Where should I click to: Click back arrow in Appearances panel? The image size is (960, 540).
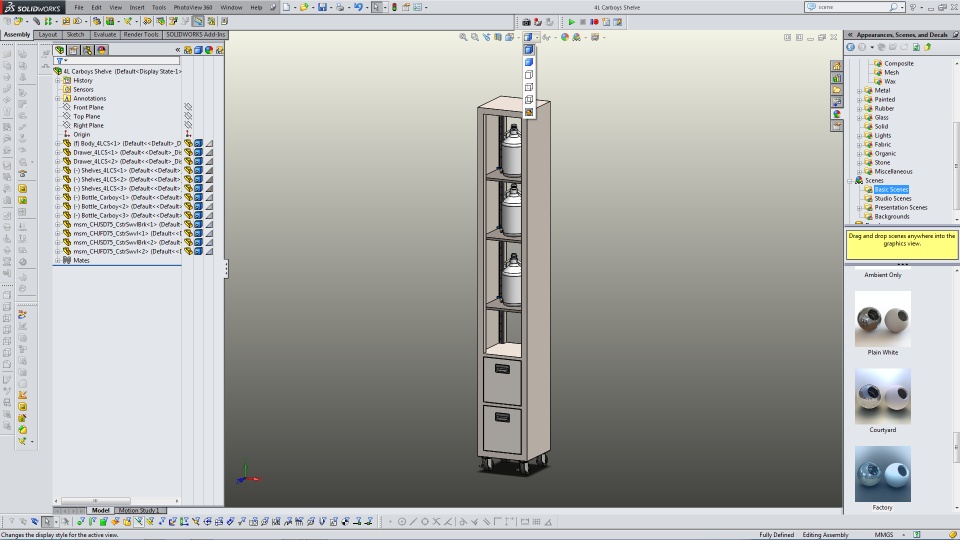click(x=850, y=47)
